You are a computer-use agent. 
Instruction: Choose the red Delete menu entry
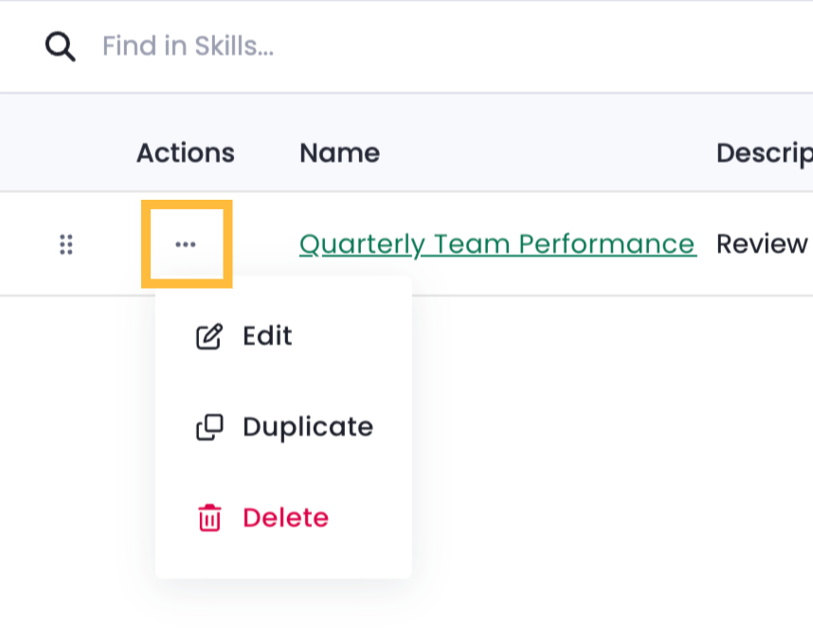coord(283,518)
